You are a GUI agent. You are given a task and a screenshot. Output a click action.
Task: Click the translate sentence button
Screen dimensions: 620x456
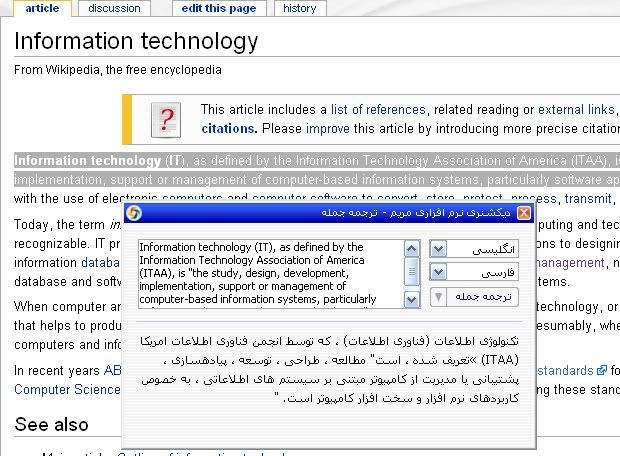coord(483,297)
